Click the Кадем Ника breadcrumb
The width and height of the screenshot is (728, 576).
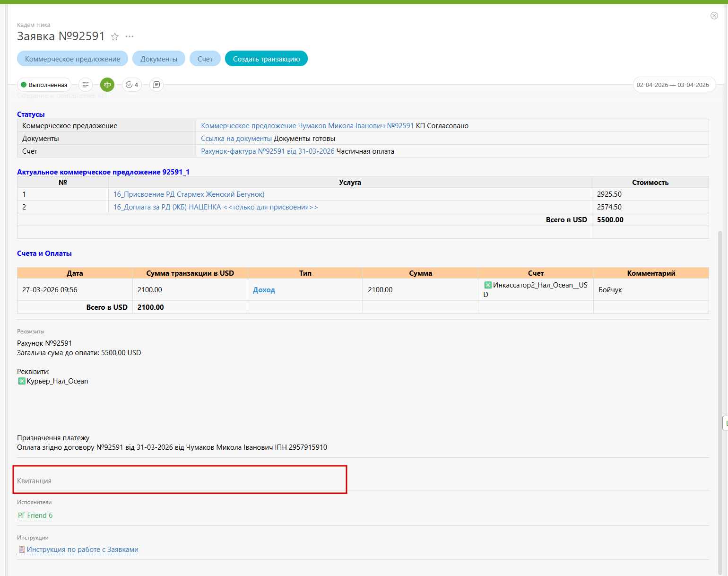(x=34, y=25)
